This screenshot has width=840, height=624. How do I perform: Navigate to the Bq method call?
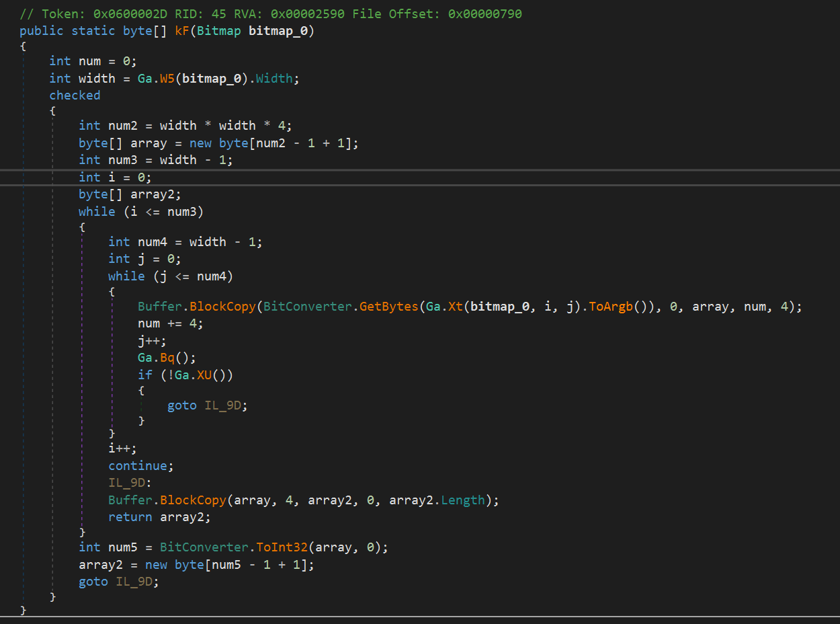[x=167, y=358]
